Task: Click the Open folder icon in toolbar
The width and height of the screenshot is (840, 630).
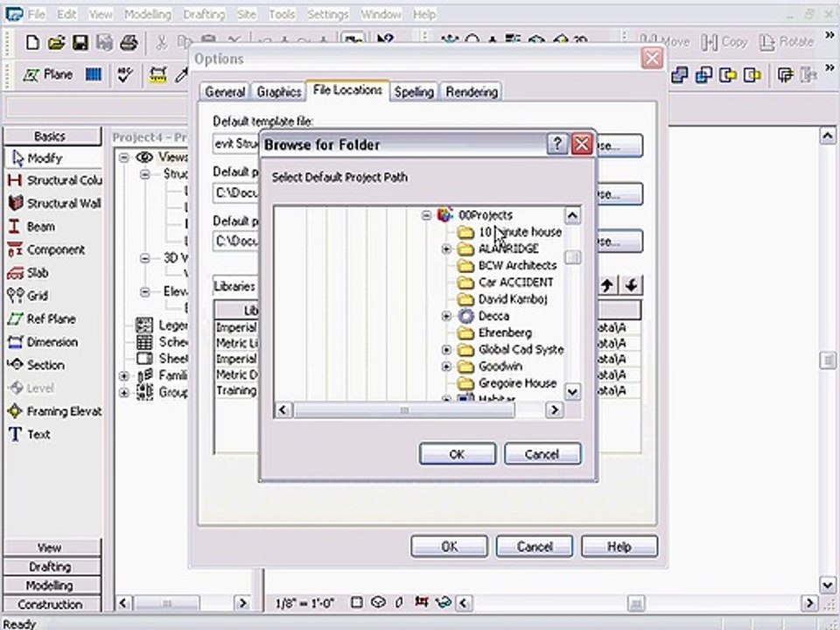Action: 56,42
